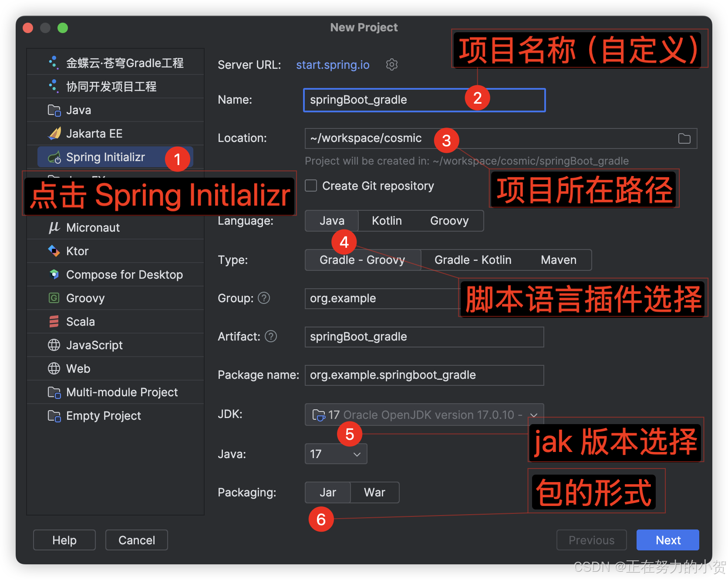
Task: Click the Java folder icon in sidebar
Action: click(54, 110)
